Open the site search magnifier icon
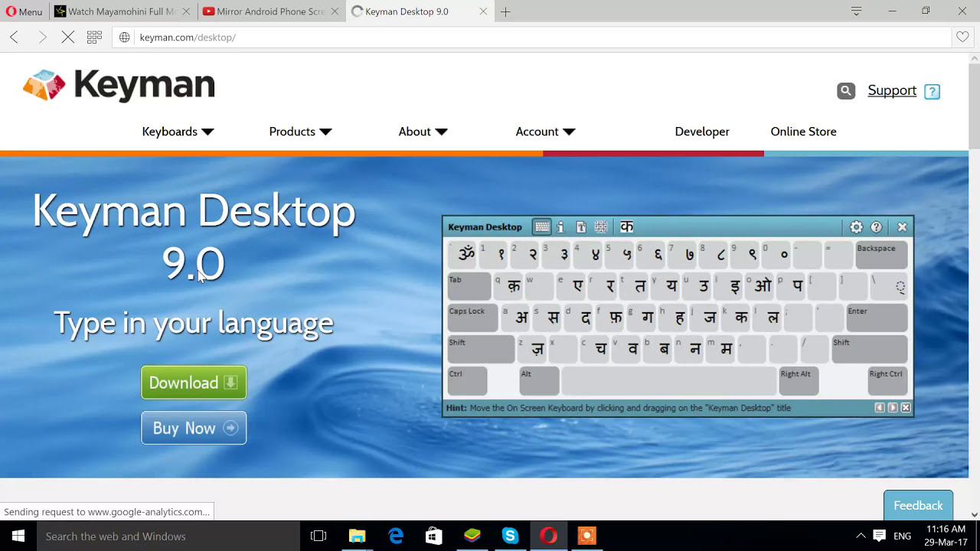The image size is (980, 551). coord(846,91)
